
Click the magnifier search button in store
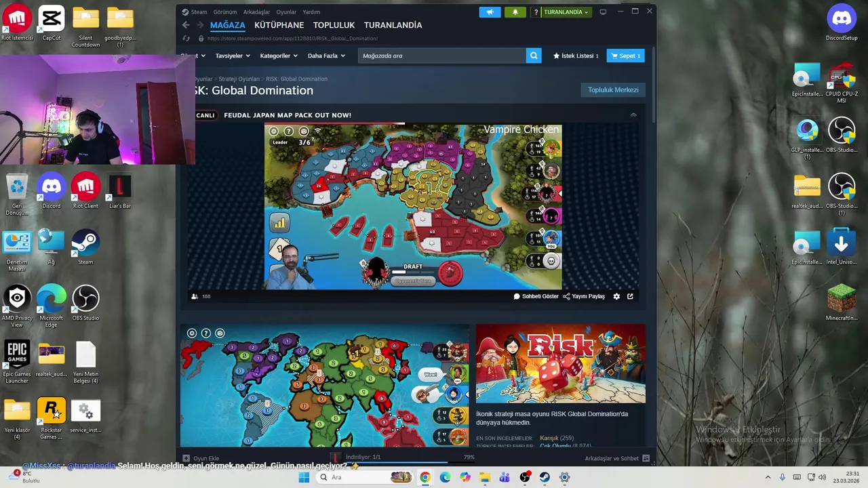point(534,56)
